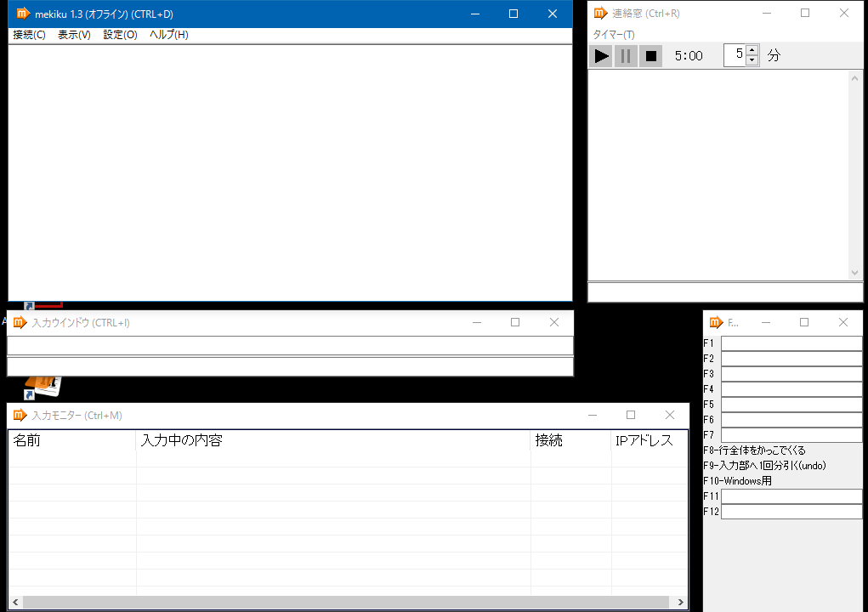Click the upper text field in 入力ウインドウ
This screenshot has height=612, width=868.
(x=289, y=345)
